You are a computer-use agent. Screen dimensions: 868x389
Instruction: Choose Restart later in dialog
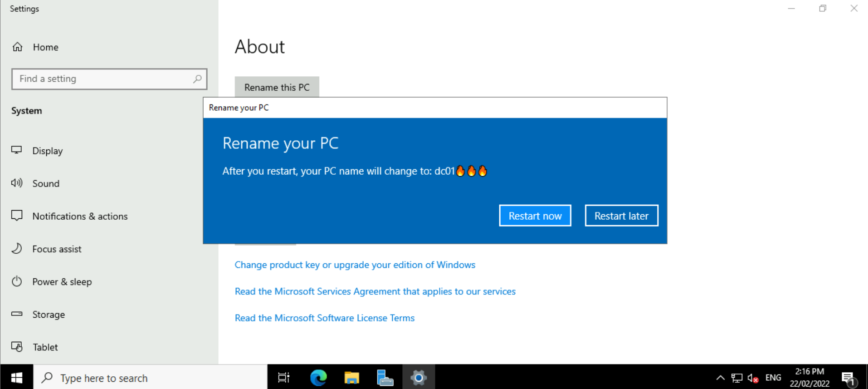(621, 216)
